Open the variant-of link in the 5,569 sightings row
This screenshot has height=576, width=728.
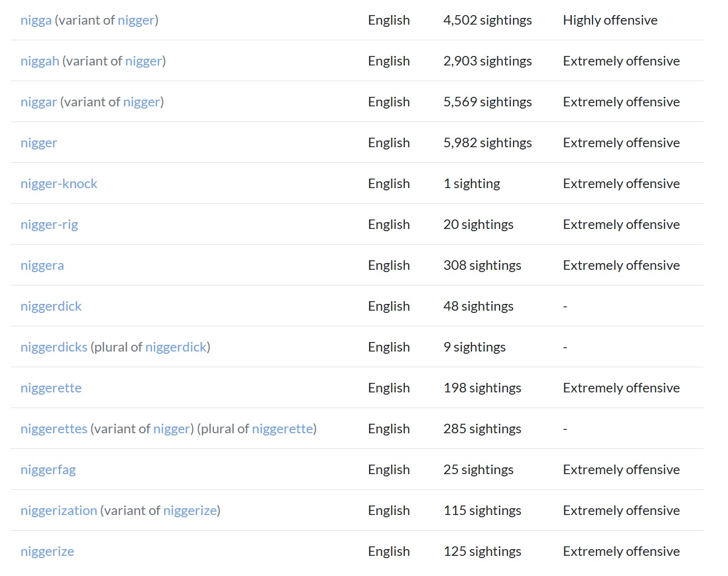[x=142, y=102]
